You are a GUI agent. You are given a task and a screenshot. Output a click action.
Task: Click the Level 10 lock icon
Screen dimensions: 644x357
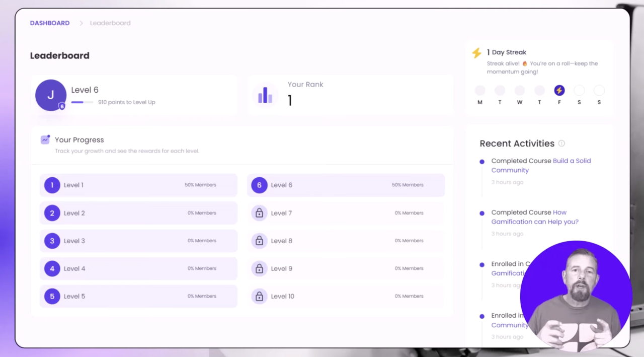click(x=259, y=296)
